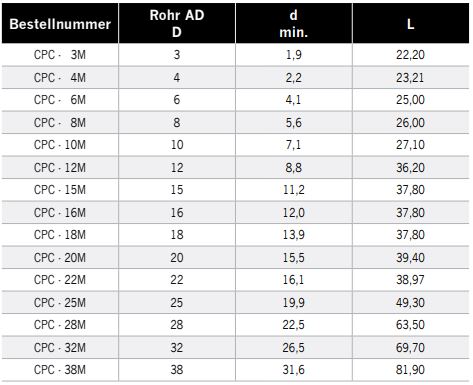Click the L value 49,30
This screenshot has height=385, width=473.
(x=410, y=302)
